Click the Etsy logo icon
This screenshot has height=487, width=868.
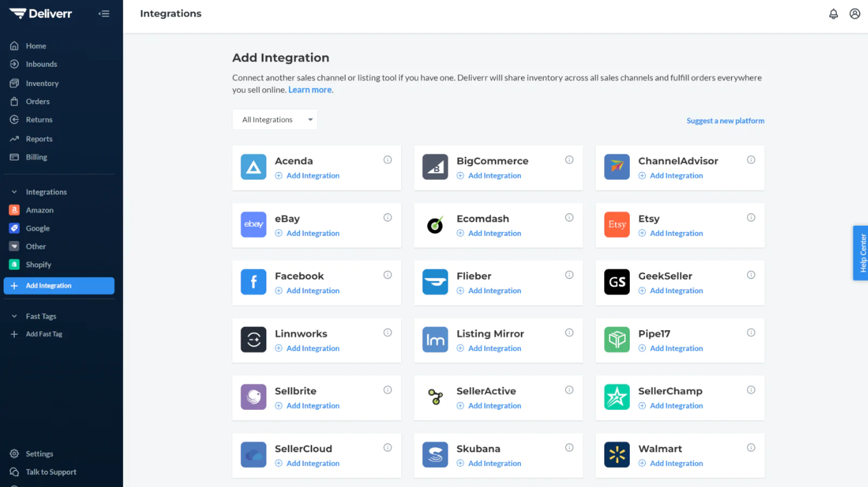pyautogui.click(x=617, y=224)
